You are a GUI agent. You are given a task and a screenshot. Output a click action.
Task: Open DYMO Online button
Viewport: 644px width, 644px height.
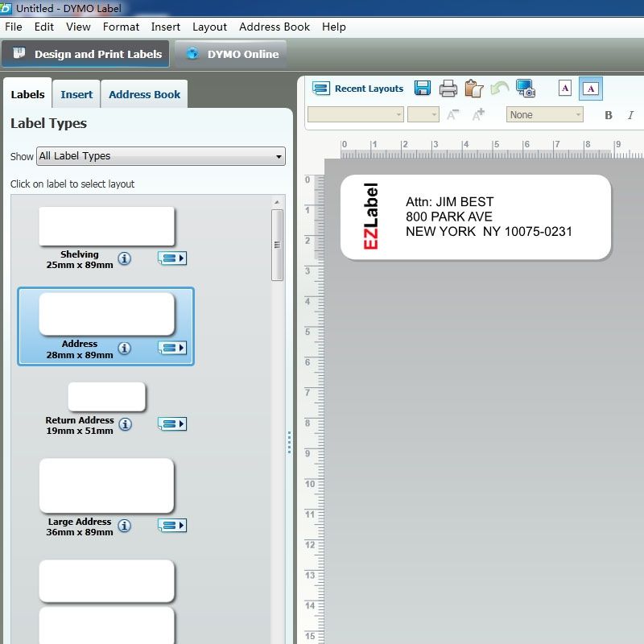(232, 55)
